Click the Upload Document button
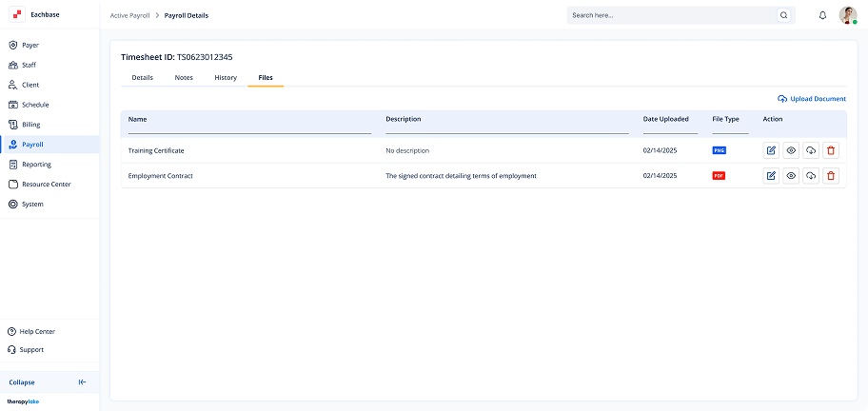 (x=812, y=99)
